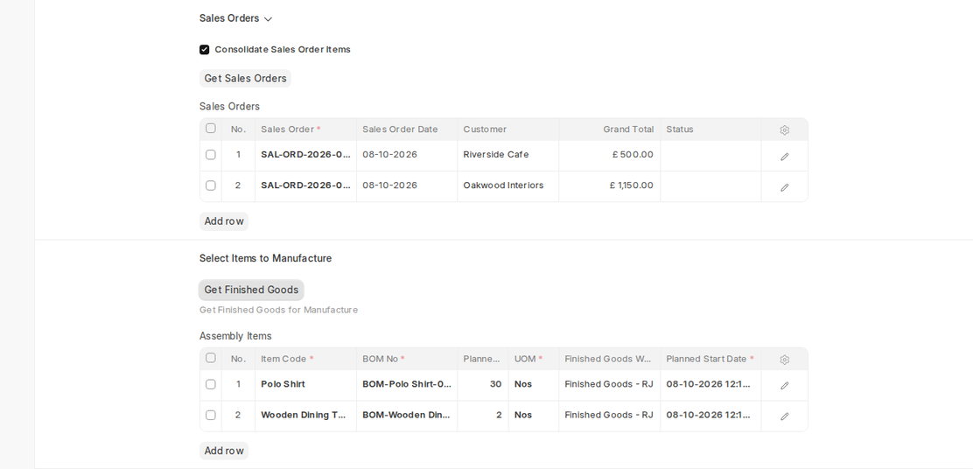Click empty Status cell for Oakwood Interiors
Screen dimensions: 980x469
[710, 185]
